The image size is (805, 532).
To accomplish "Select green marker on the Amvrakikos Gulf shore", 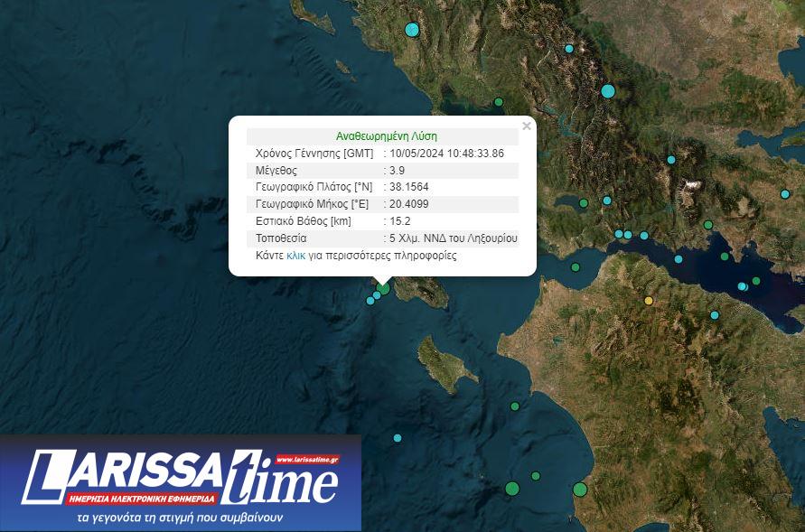I will (499, 102).
